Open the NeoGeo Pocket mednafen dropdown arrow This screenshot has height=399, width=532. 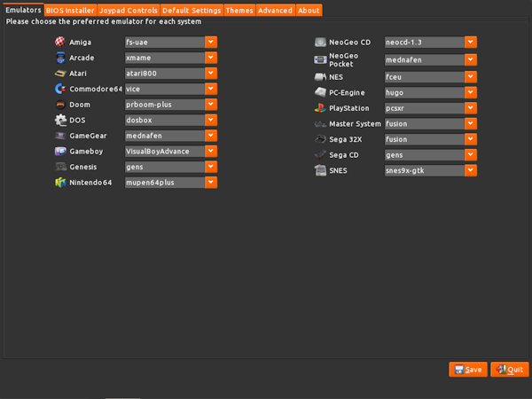tap(471, 59)
